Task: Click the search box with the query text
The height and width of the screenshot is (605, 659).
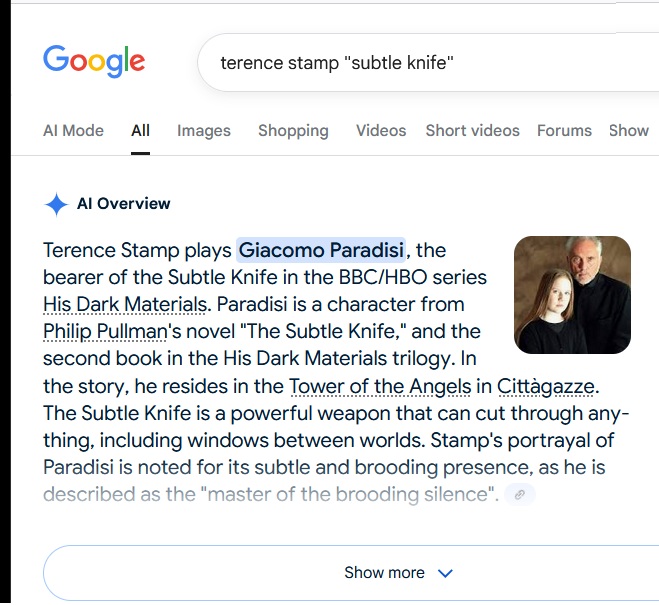Action: tap(400, 63)
